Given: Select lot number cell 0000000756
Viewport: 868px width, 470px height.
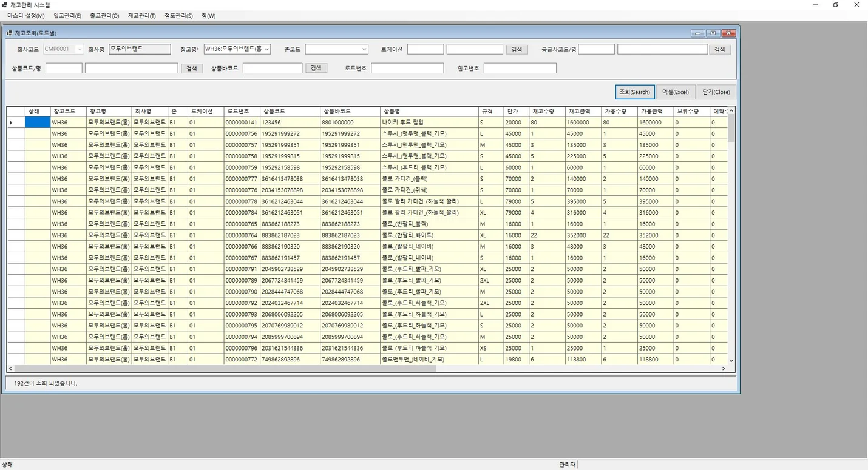Looking at the screenshot, I should tap(242, 133).
